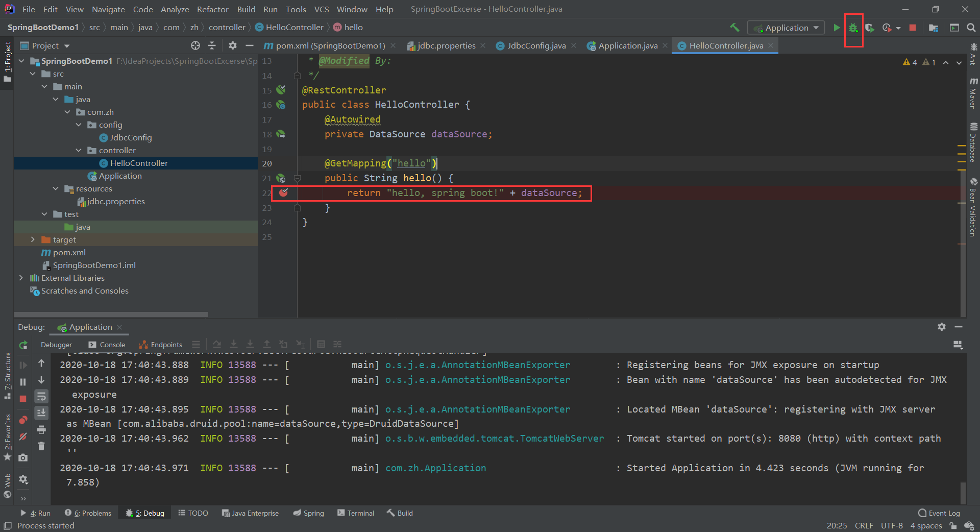The width and height of the screenshot is (980, 532).
Task: Click the Build Project hammer icon
Action: point(734,28)
